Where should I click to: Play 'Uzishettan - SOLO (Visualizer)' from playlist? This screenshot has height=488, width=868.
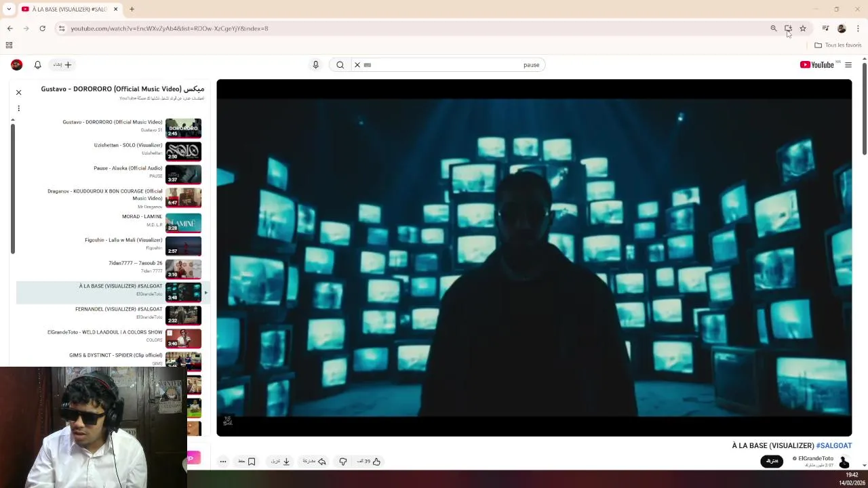coord(128,145)
